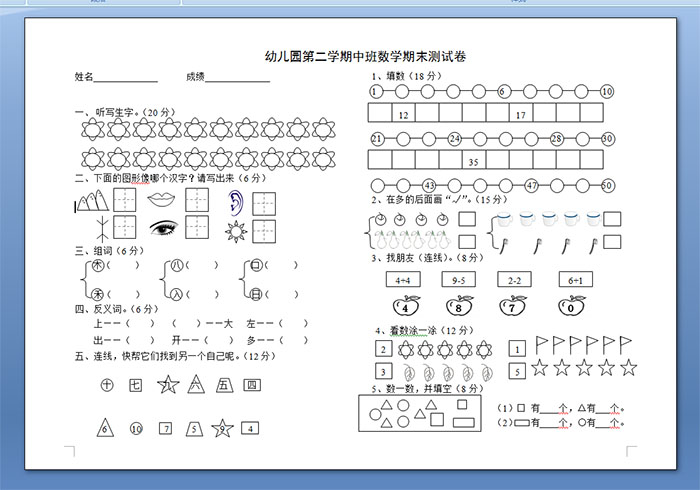The width and height of the screenshot is (700, 490).
Task: Select heading 三、组词(6分)
Action: pos(109,251)
